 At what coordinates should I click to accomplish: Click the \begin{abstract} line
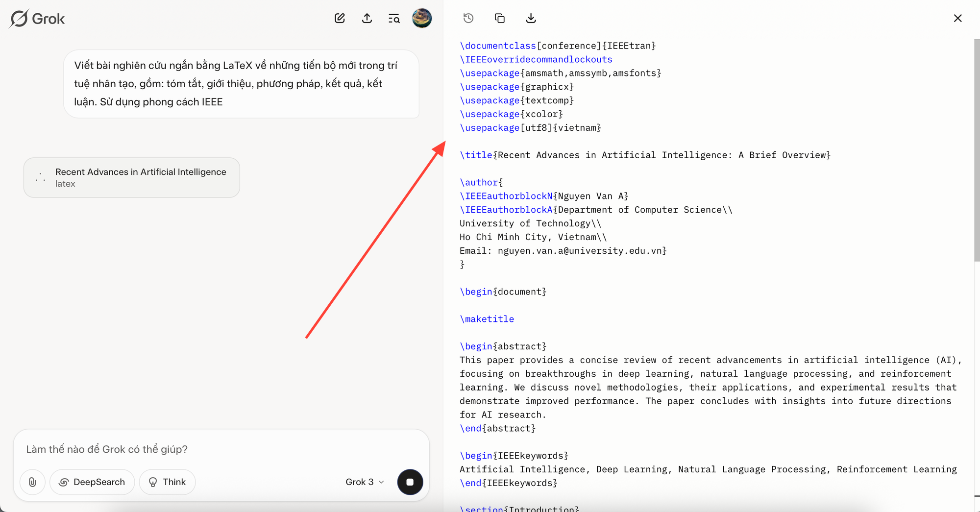pos(503,346)
